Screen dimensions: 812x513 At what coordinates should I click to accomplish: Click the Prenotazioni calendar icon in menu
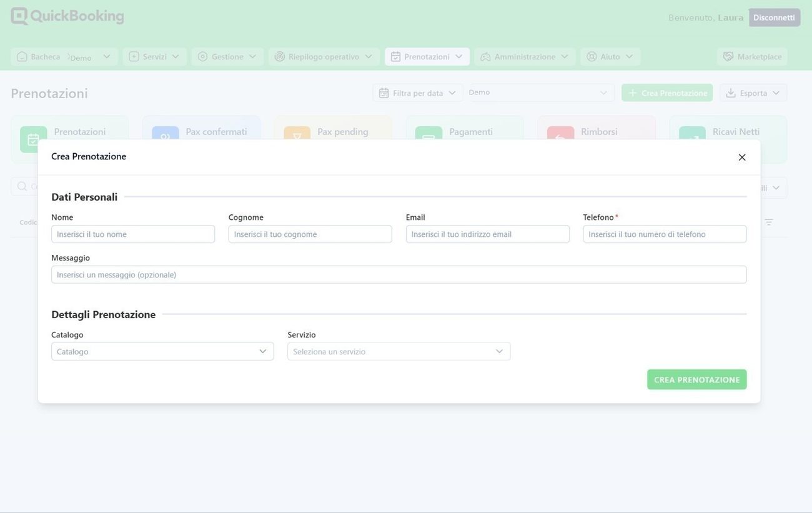[395, 57]
